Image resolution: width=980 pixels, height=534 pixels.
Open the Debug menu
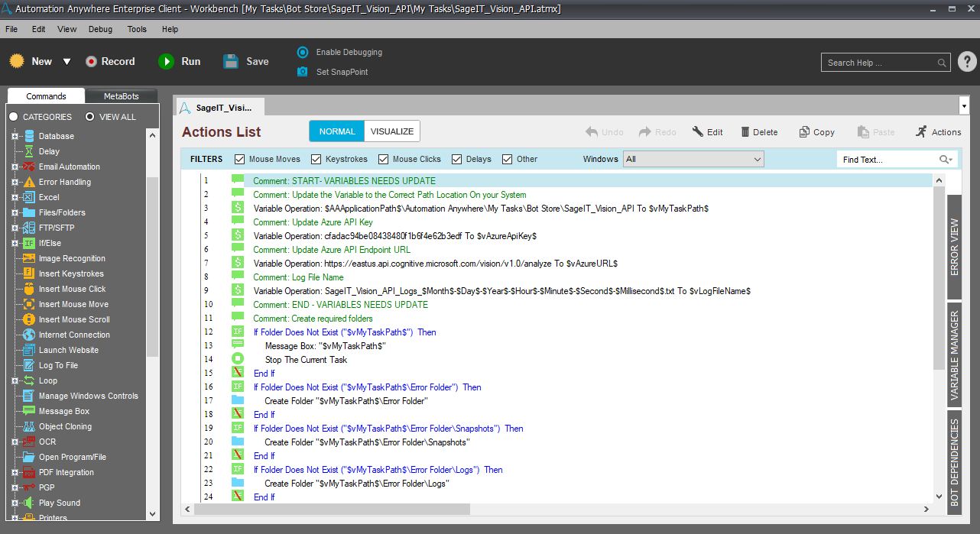click(x=100, y=29)
